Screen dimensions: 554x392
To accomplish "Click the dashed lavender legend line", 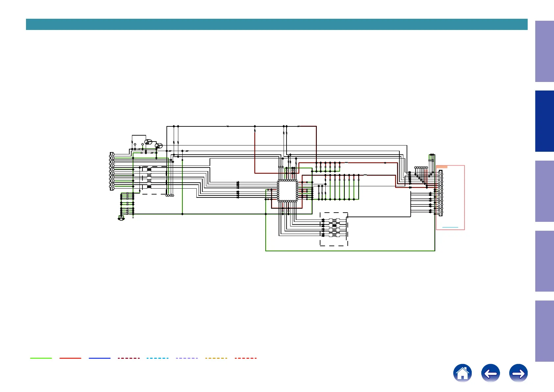I will point(187,358).
